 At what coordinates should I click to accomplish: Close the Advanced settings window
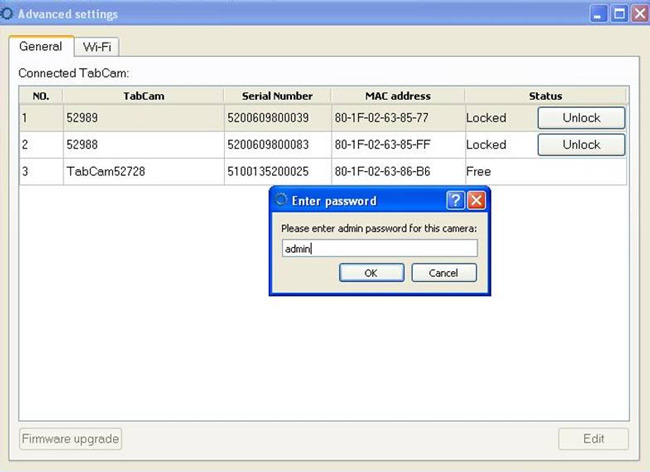click(640, 14)
